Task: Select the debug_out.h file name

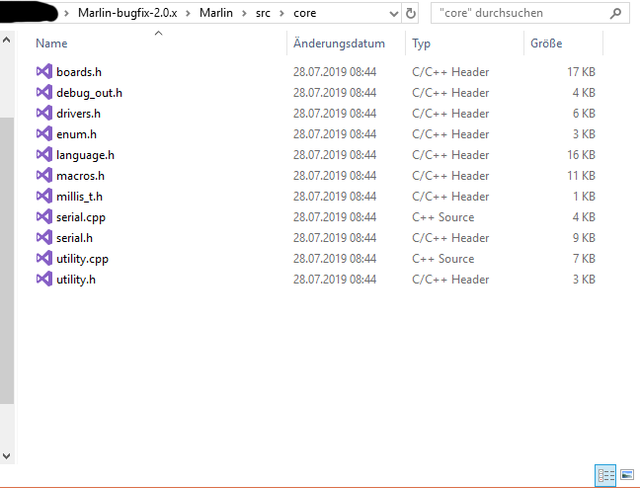Action: tap(89, 93)
